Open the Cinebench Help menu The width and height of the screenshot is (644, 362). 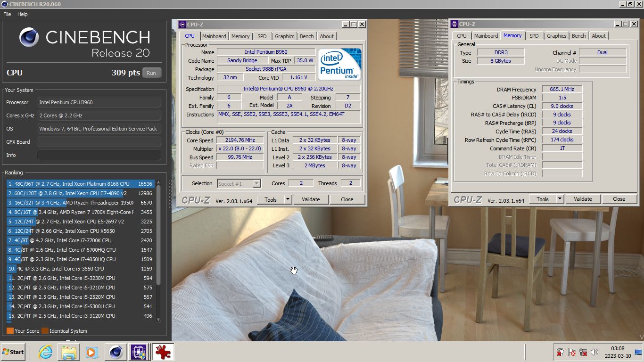click(23, 14)
